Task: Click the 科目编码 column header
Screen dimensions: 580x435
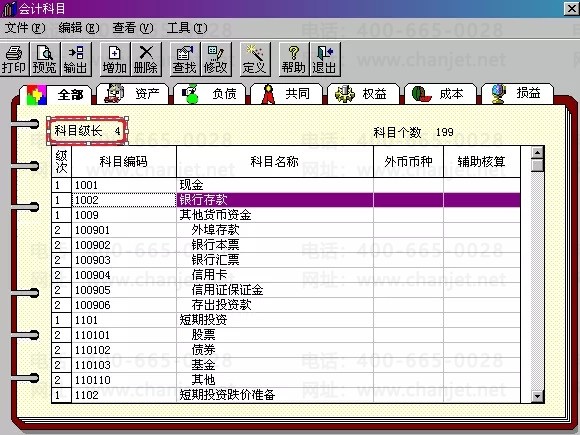Action: (124, 162)
